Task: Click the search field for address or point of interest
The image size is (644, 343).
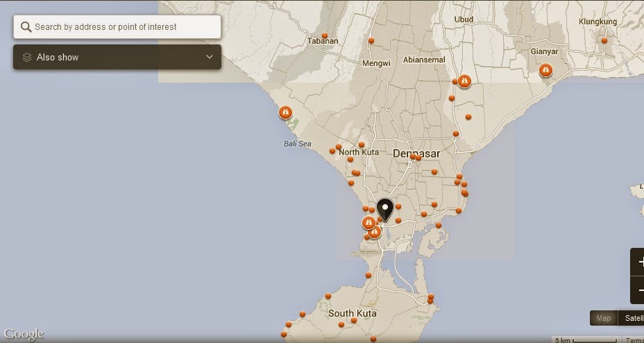Action: tap(117, 27)
